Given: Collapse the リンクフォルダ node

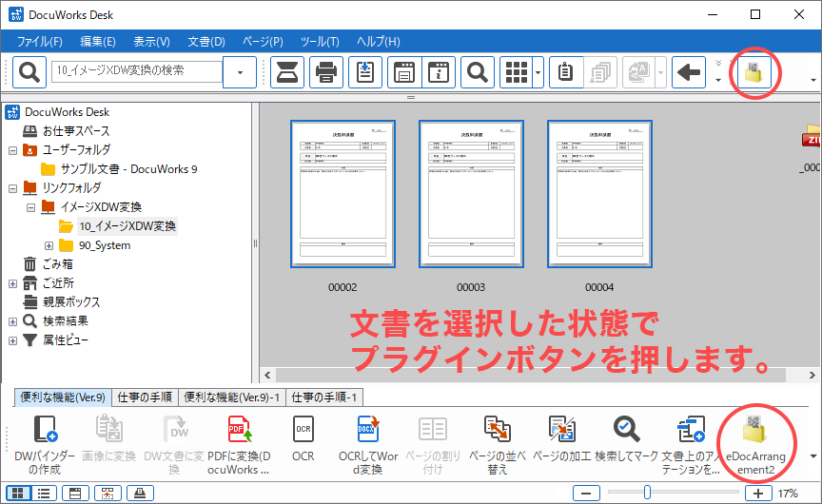Looking at the screenshot, I should (x=13, y=188).
